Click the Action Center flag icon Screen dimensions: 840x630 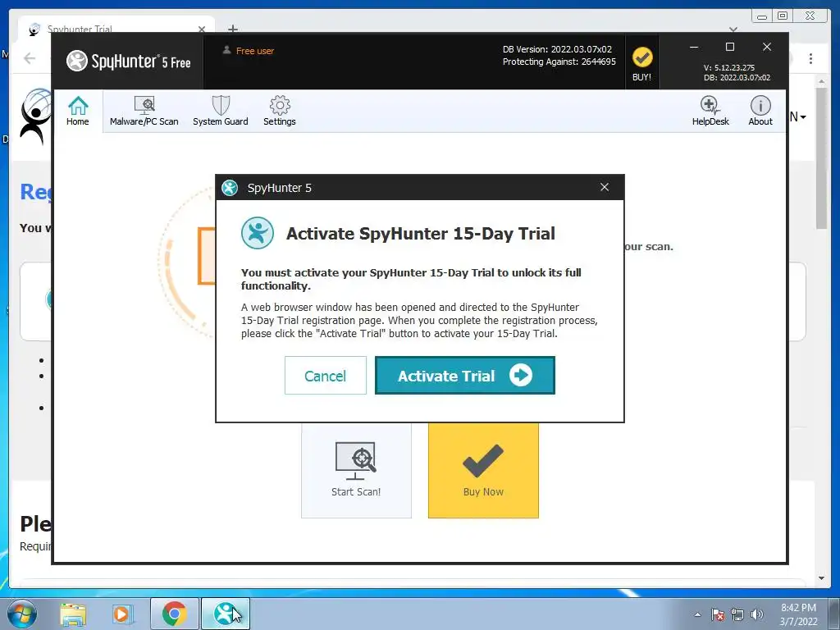tap(718, 614)
